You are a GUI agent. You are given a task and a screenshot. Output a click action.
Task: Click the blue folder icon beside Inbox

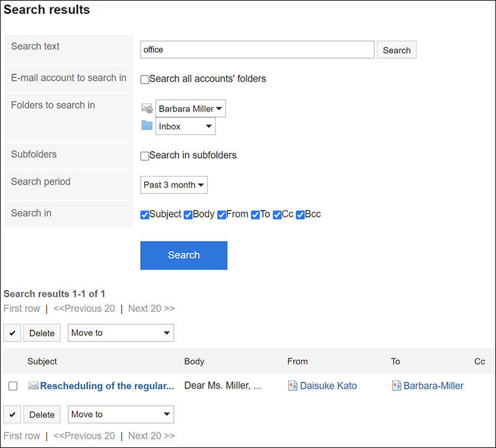pos(147,125)
